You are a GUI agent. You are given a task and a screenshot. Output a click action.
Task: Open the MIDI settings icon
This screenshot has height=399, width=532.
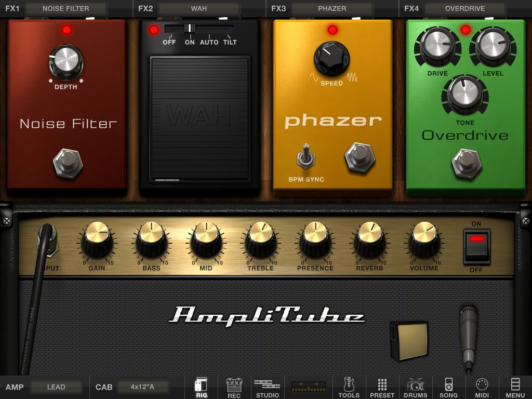click(482, 388)
